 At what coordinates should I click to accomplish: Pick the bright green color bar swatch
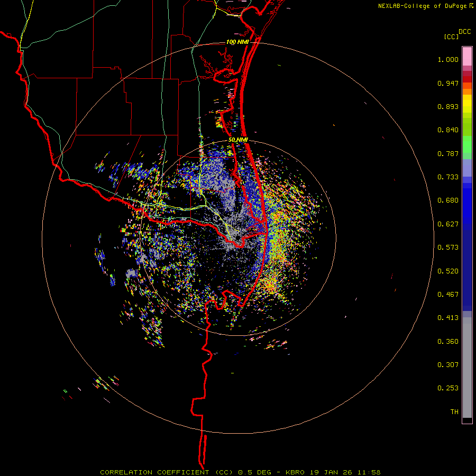(467, 144)
